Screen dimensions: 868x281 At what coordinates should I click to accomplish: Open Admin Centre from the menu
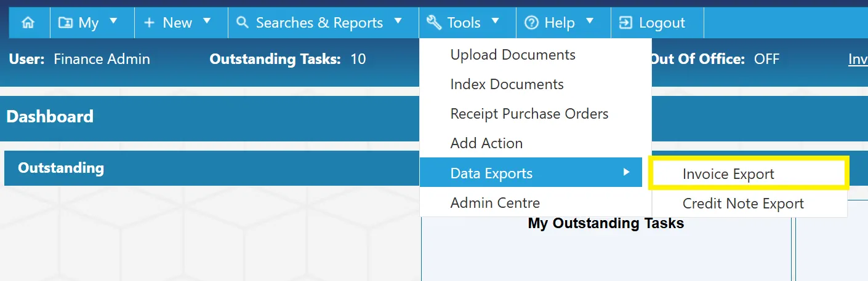tap(536, 202)
